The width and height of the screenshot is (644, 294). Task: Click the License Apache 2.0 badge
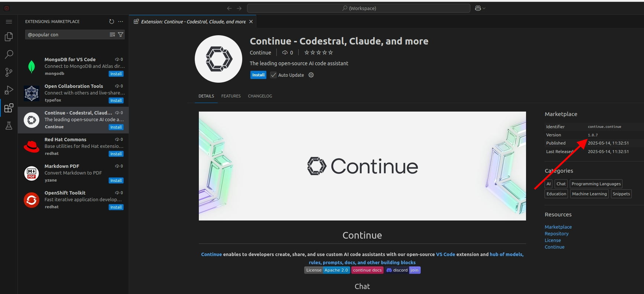327,270
